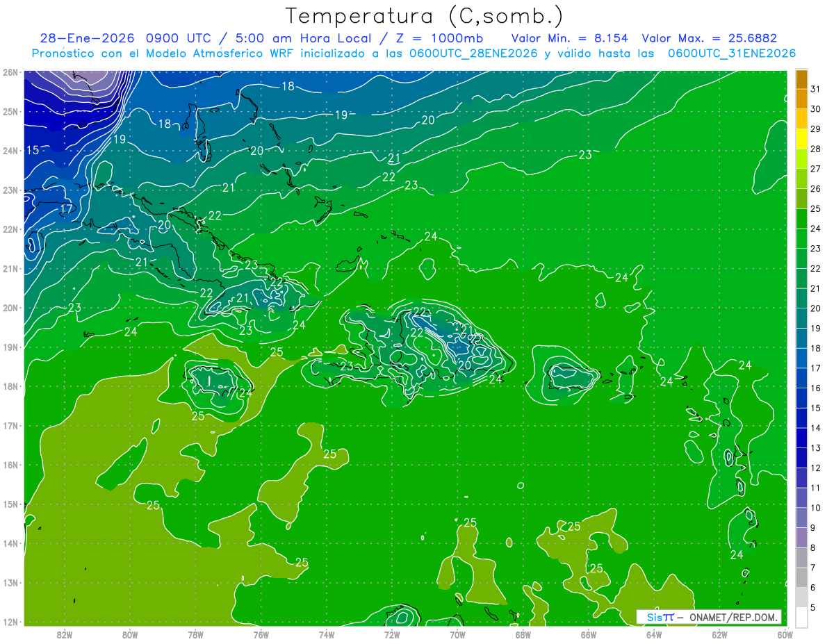Click the 76W longitude axis label
This screenshot has width=834, height=644.
tap(261, 635)
